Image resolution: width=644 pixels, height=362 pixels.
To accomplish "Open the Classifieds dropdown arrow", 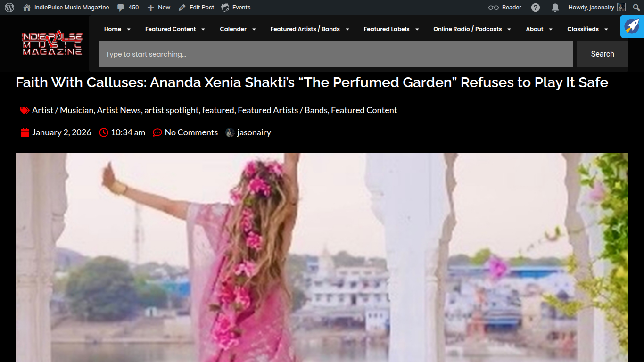I will point(606,29).
